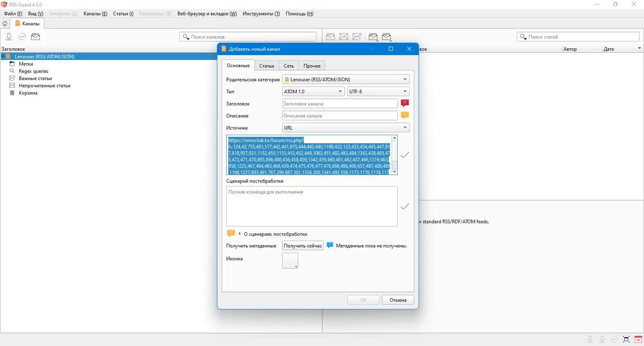
Task: Click the mark article unread envelope icon
Action: tap(344, 37)
